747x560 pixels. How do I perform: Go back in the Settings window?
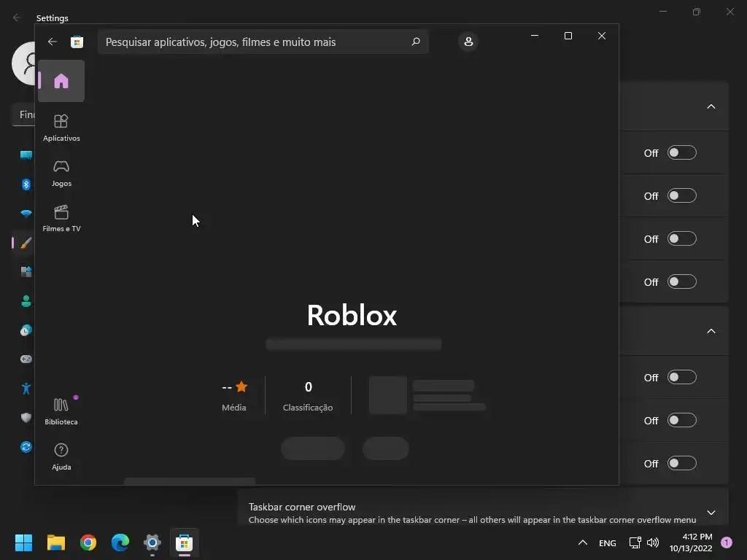pyautogui.click(x=17, y=17)
